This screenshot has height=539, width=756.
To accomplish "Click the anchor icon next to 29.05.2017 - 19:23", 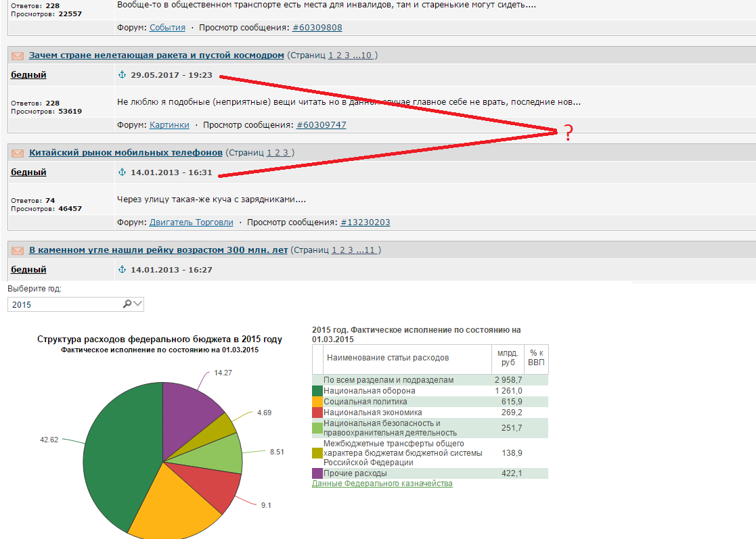I will click(x=122, y=74).
